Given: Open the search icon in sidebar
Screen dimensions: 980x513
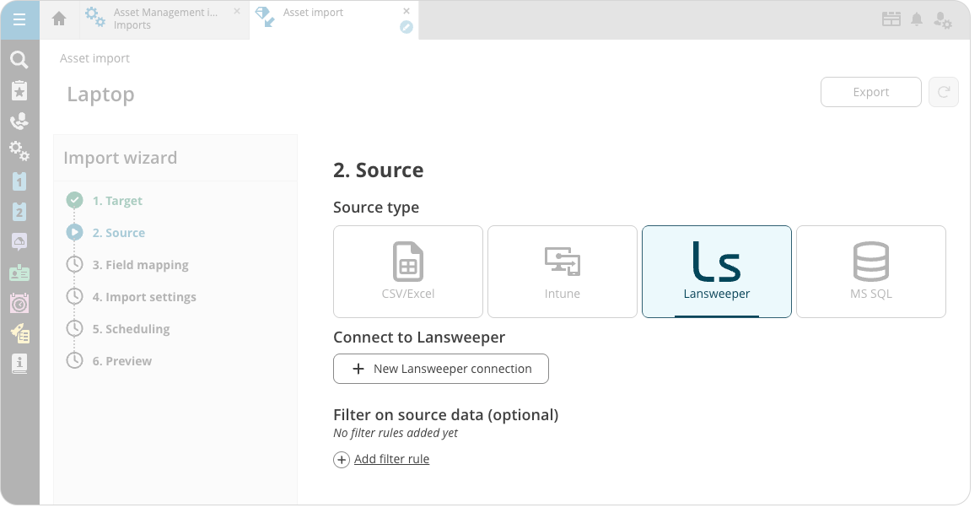Looking at the screenshot, I should tap(19, 60).
